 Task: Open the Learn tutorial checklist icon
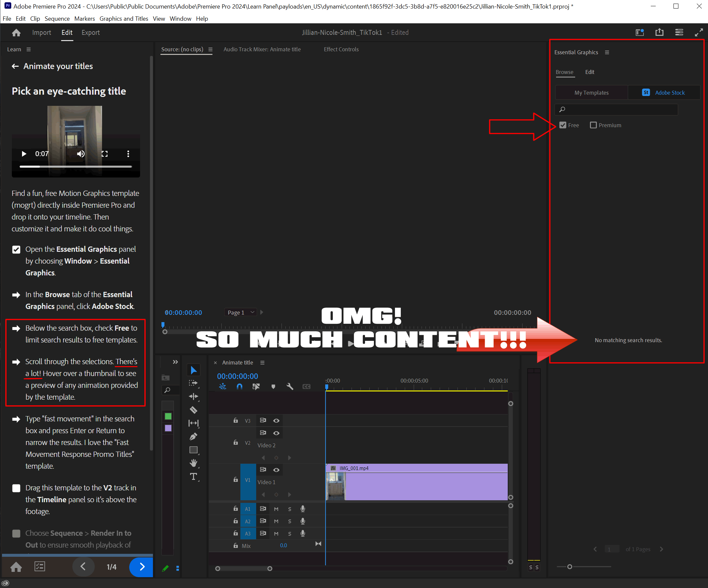tap(40, 566)
